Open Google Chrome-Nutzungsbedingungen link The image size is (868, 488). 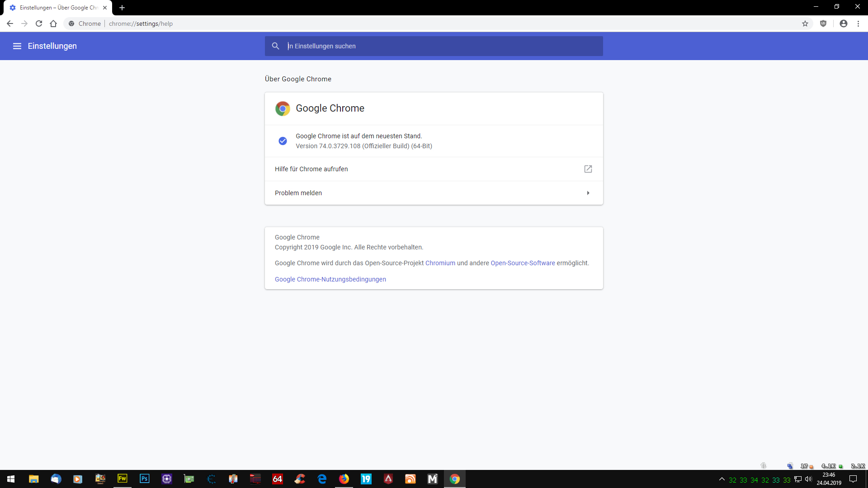330,279
